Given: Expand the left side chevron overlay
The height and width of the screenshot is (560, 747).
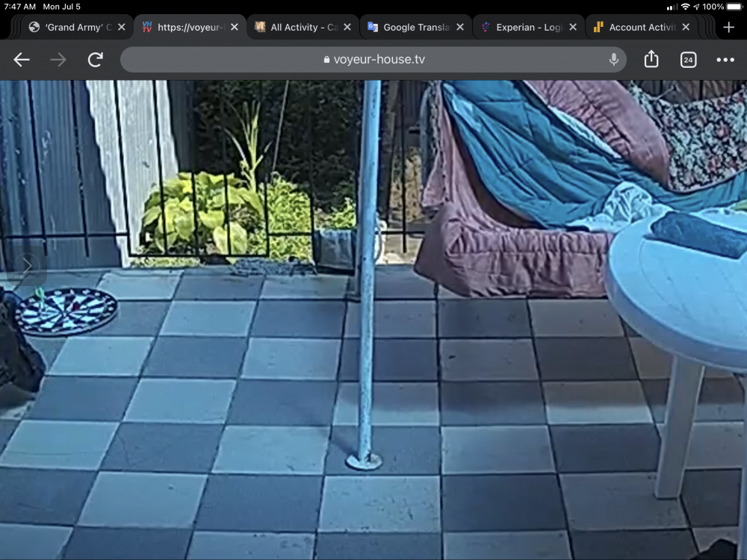Looking at the screenshot, I should (27, 265).
